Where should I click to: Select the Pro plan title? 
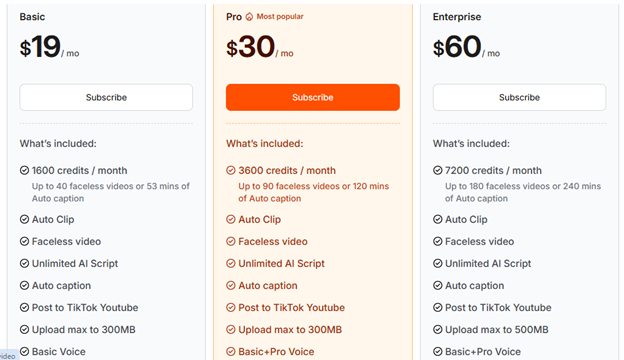coord(234,17)
